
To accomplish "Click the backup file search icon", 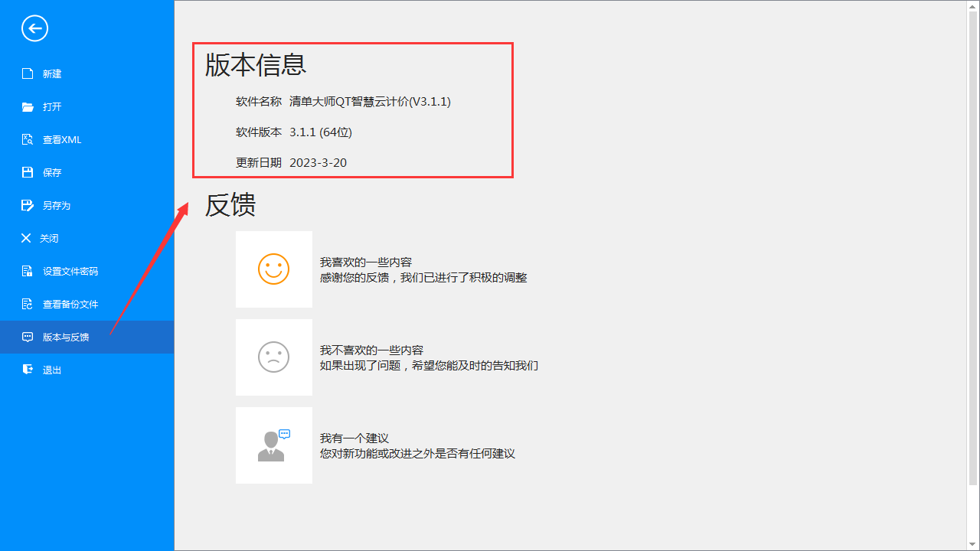I will pos(28,304).
